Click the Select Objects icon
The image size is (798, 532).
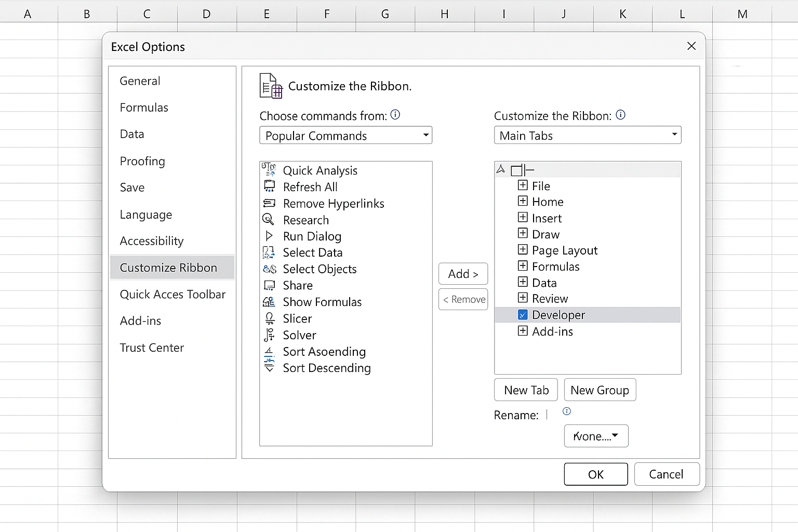pos(269,269)
